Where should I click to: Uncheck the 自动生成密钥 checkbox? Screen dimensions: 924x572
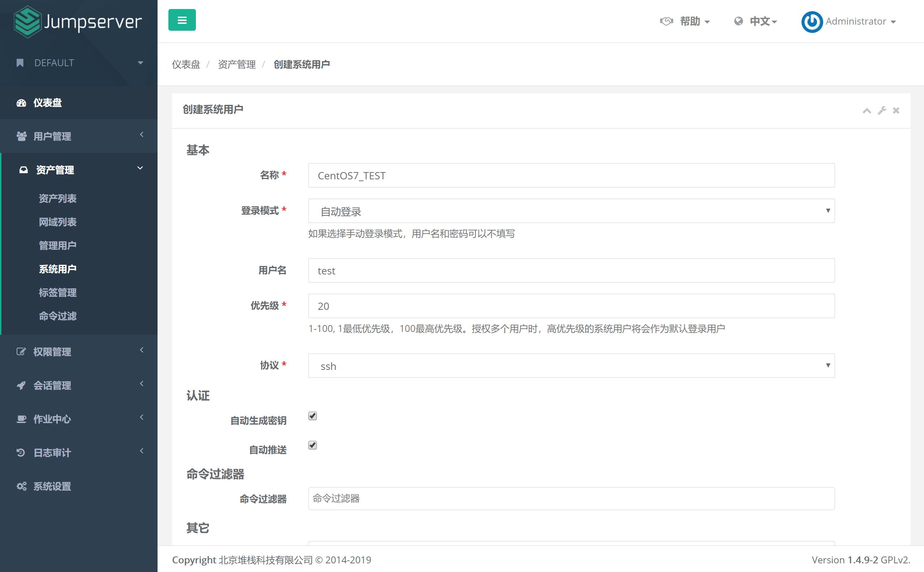pyautogui.click(x=312, y=416)
